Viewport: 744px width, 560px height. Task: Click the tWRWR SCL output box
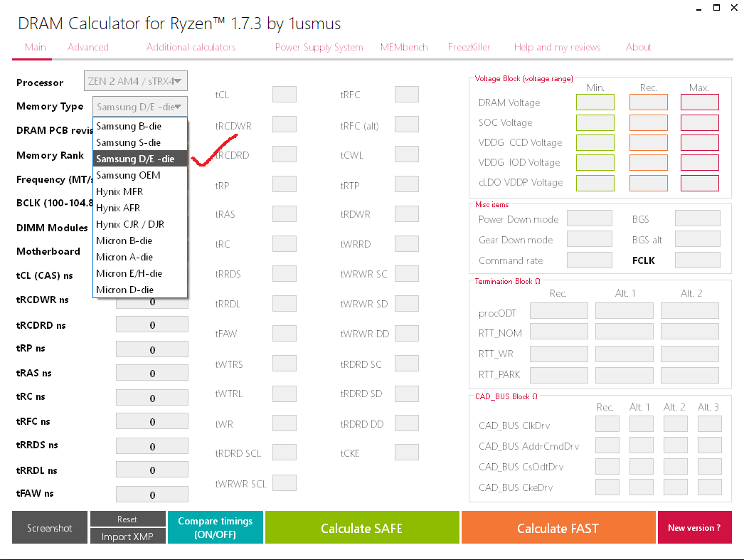pyautogui.click(x=285, y=482)
